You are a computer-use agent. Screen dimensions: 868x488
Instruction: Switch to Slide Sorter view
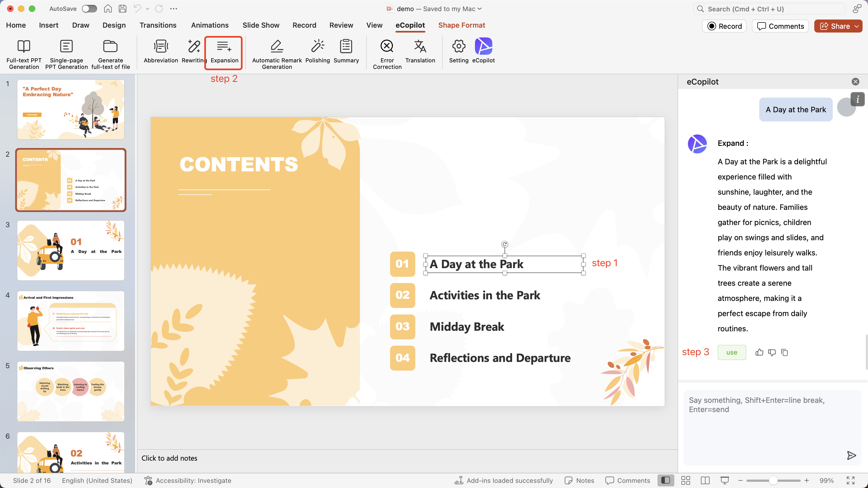click(685, 480)
